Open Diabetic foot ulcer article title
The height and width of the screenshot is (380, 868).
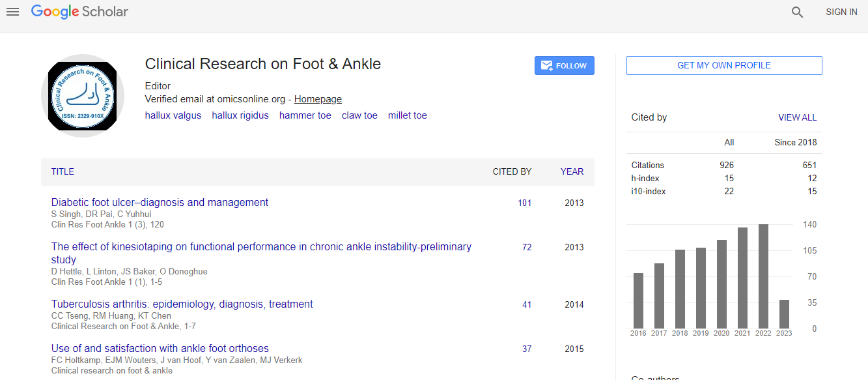(x=160, y=202)
